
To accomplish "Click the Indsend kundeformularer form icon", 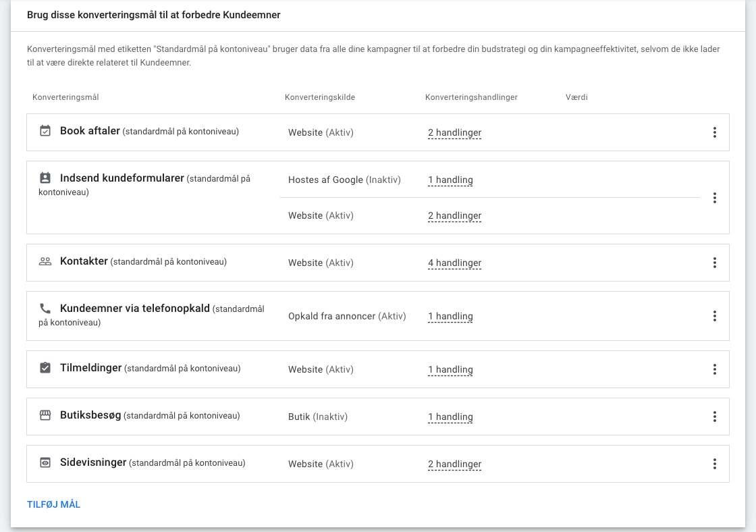I will [45, 178].
